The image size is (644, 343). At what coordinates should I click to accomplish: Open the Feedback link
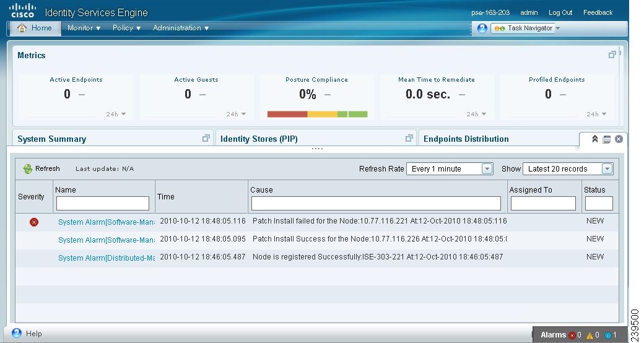(598, 12)
